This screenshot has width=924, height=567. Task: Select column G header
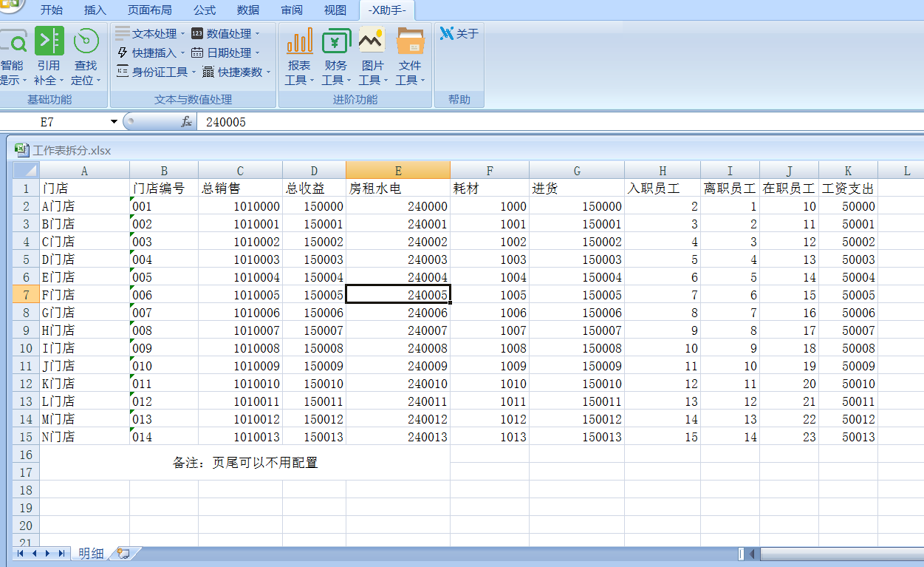(577, 171)
